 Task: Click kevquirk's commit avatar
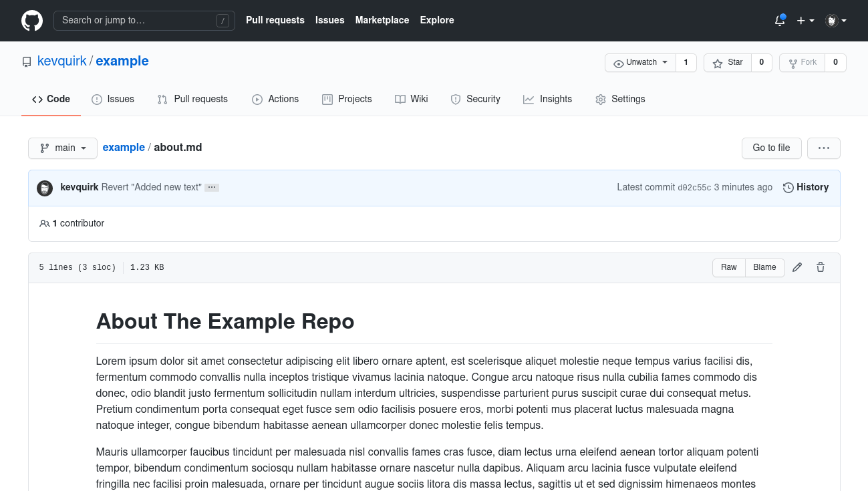[x=44, y=188]
